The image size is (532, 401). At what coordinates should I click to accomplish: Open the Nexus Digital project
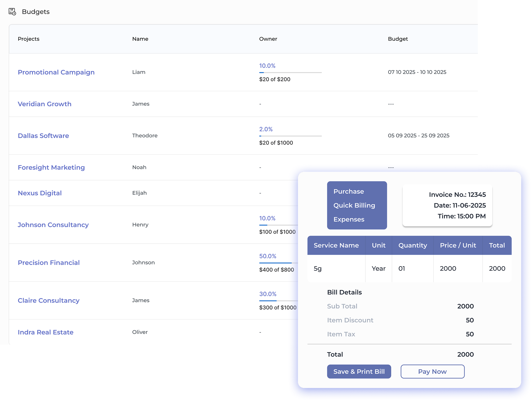40,193
